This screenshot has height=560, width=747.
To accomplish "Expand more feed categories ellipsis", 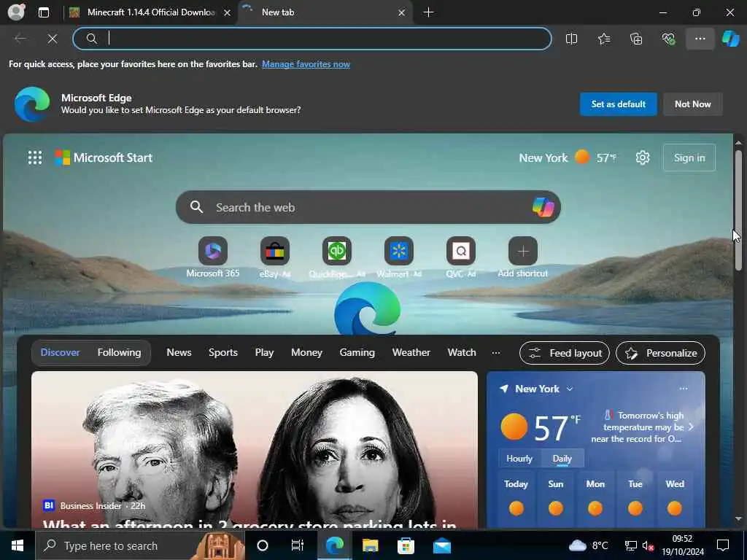I will click(496, 353).
